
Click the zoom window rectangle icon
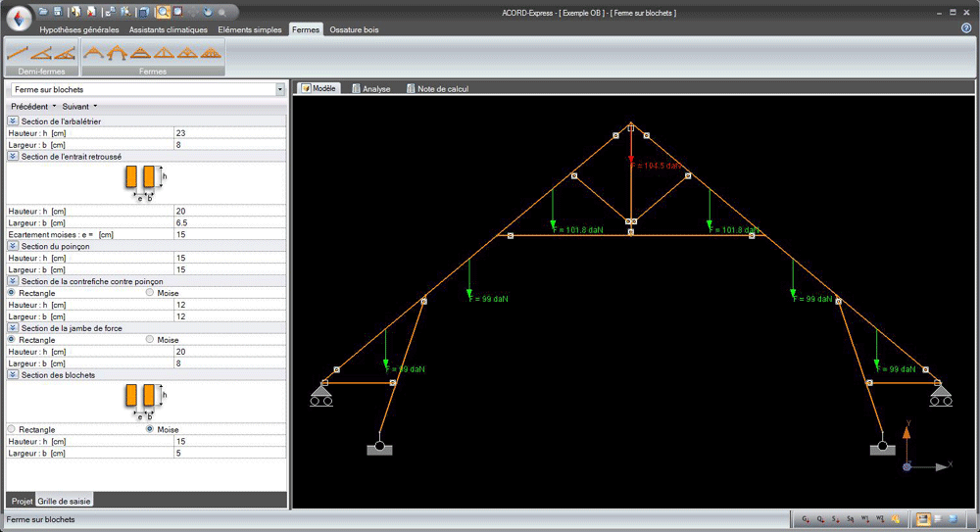point(178,12)
